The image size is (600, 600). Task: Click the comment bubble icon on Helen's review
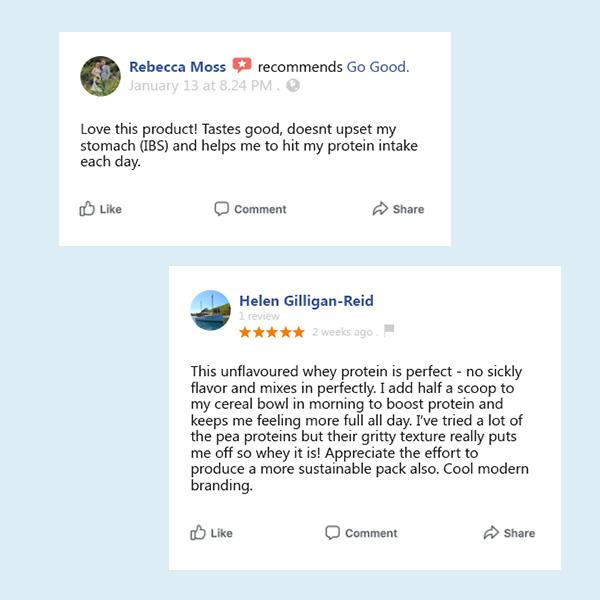[x=332, y=533]
